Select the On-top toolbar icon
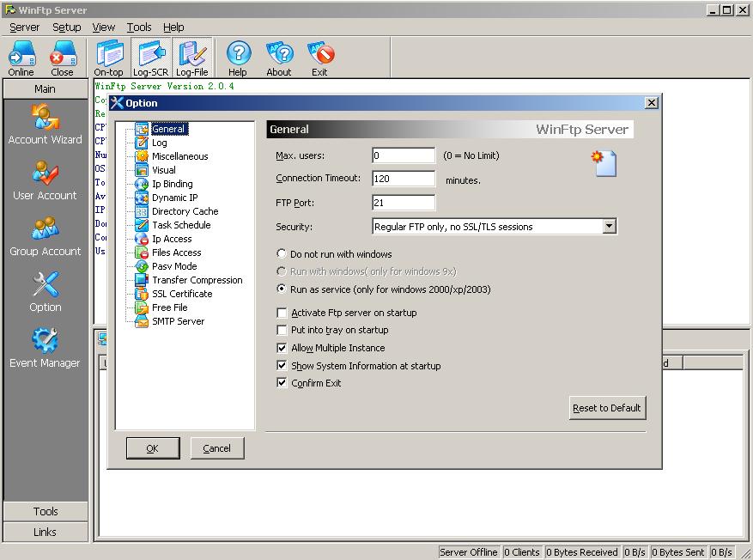 [108, 58]
